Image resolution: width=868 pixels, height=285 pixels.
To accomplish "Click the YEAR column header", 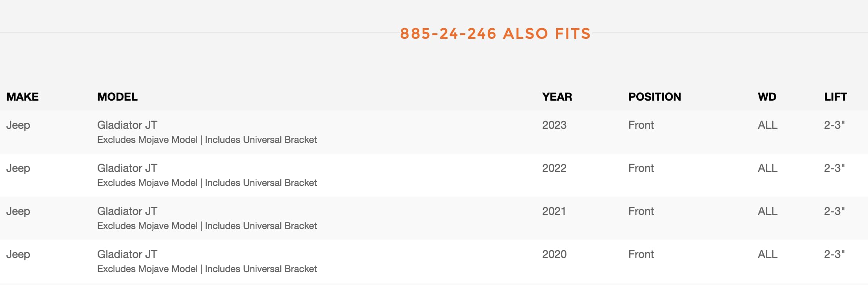I will (557, 97).
